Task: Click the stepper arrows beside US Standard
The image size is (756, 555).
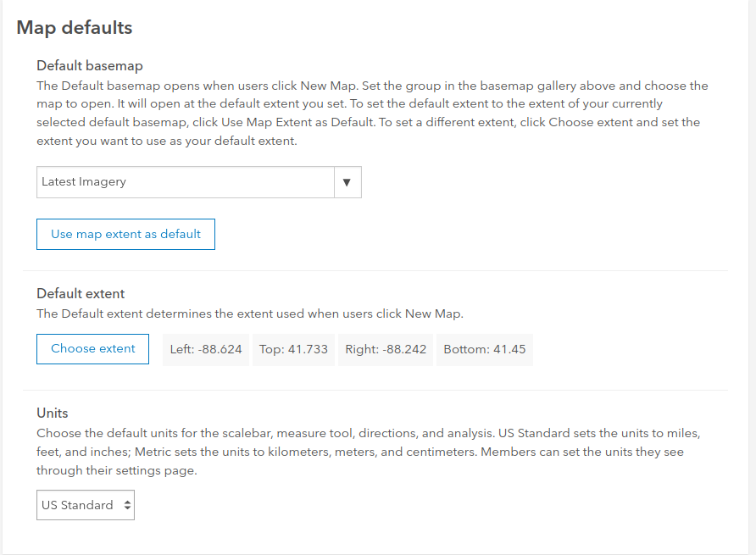Action: coord(125,504)
